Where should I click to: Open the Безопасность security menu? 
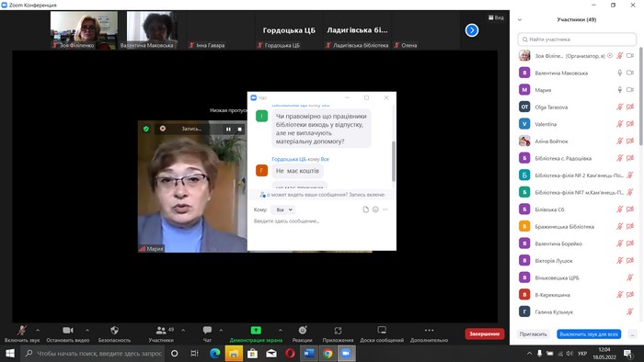click(114, 334)
